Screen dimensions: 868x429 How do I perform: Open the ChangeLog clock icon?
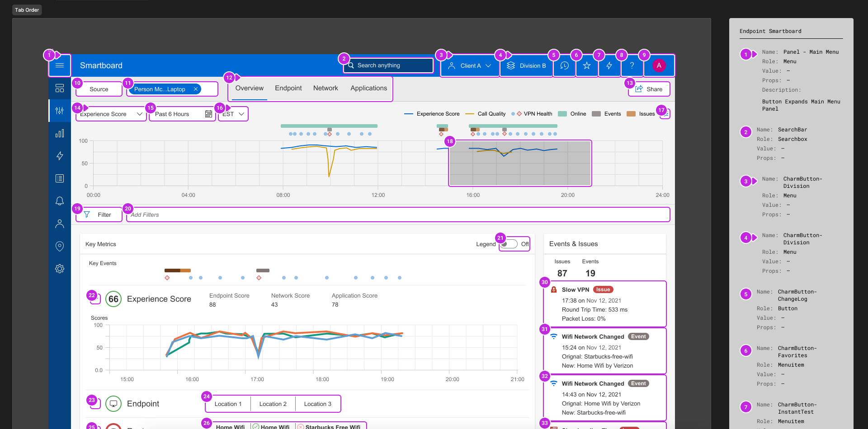pyautogui.click(x=564, y=65)
